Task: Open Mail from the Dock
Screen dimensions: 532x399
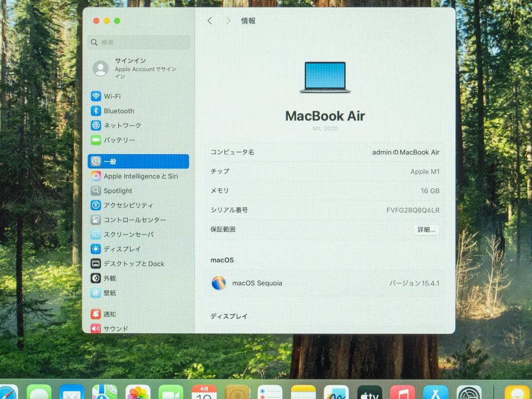Action: coord(72,392)
